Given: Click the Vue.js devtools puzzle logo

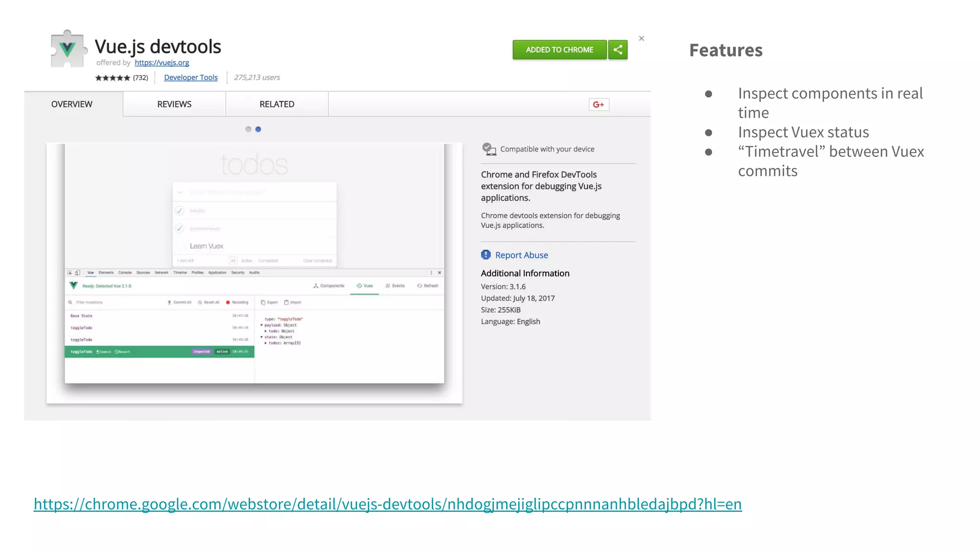Looking at the screenshot, I should tap(68, 49).
